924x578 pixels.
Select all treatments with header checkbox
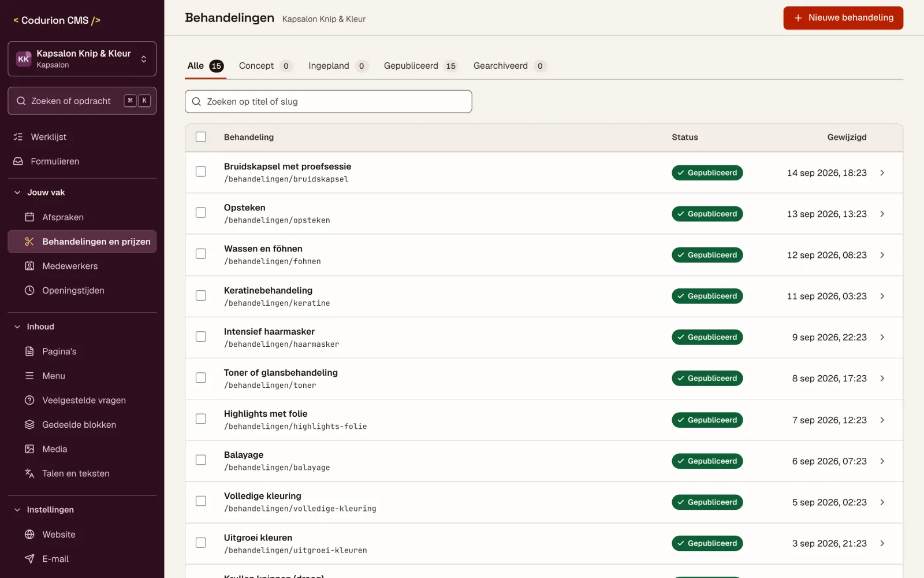201,137
